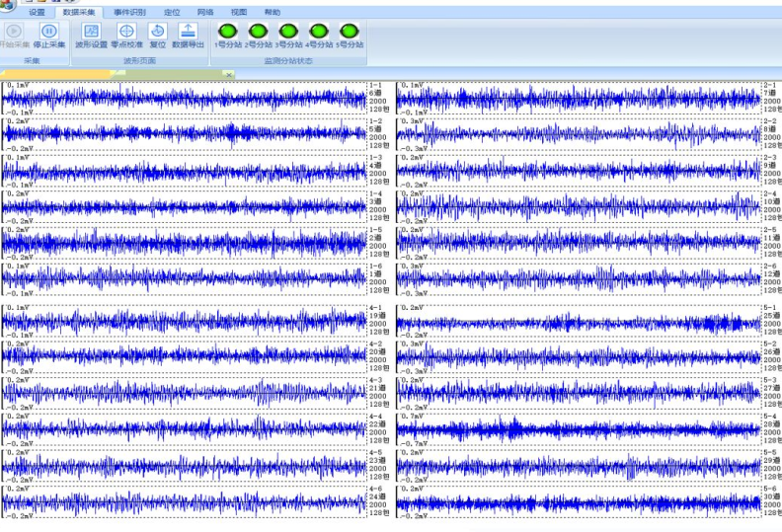
Task: Click the 24道 label beside trace 4-6
Action: coord(377,496)
